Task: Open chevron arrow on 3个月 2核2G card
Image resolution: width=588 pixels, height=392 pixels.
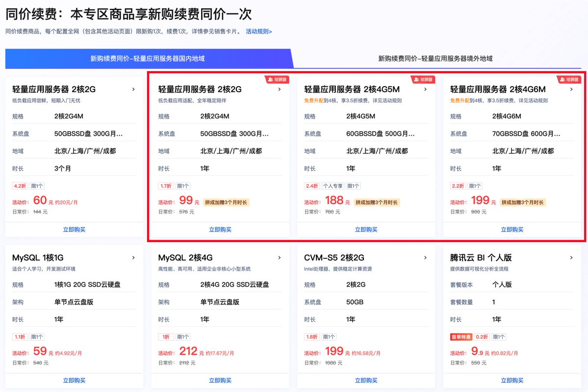Action: click(x=133, y=89)
